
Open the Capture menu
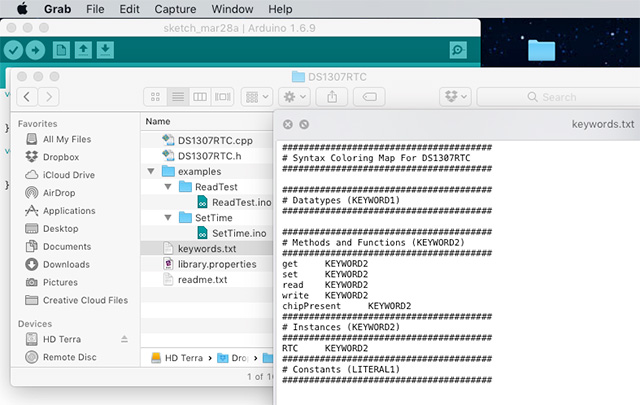pyautogui.click(x=175, y=9)
